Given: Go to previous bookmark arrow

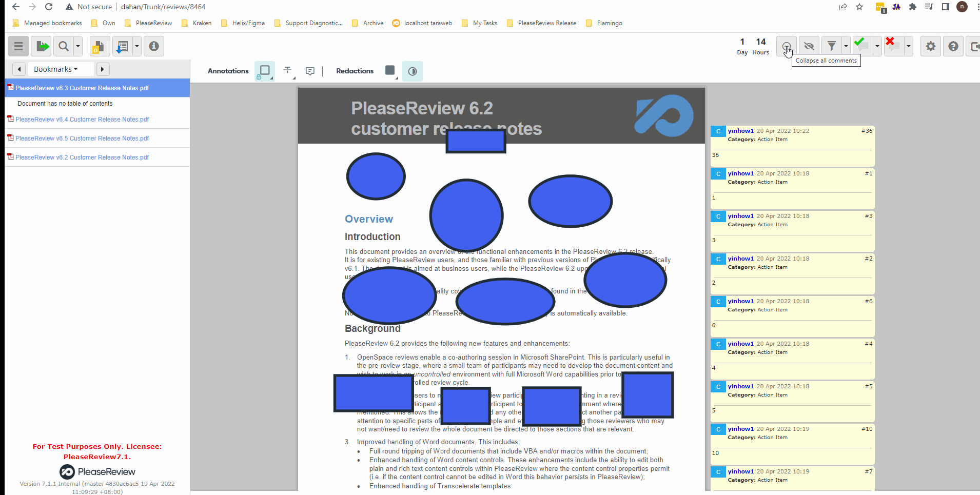Looking at the screenshot, I should point(19,69).
